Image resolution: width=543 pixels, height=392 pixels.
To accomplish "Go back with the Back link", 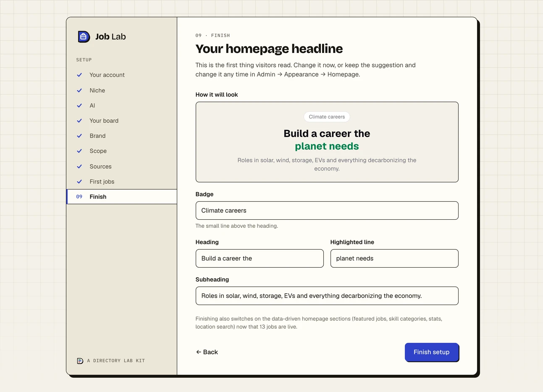I will (x=207, y=352).
